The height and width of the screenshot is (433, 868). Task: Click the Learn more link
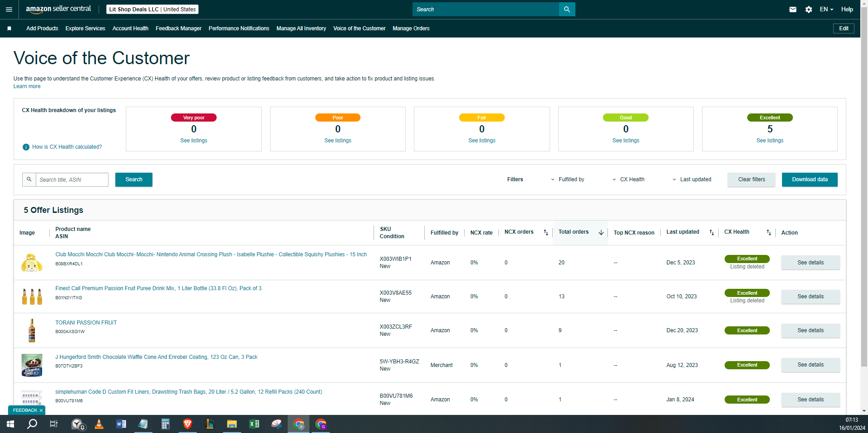point(27,86)
